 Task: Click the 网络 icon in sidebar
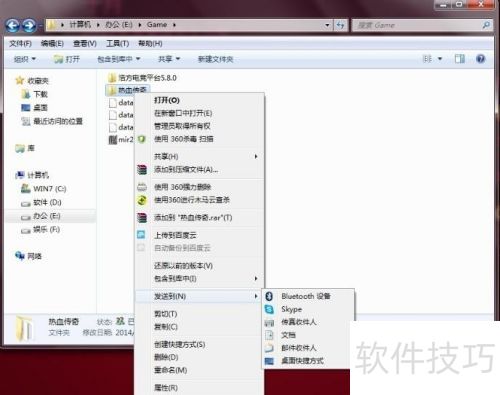point(20,256)
